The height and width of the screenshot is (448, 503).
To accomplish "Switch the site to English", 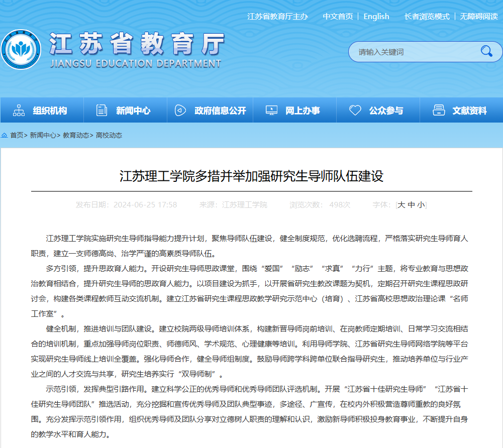I will pos(376,17).
